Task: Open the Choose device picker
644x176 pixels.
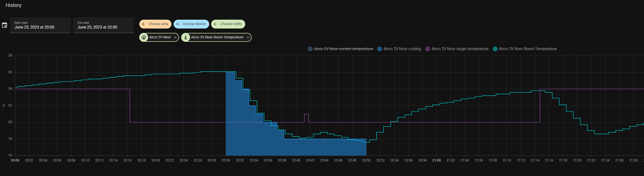Action: [191, 24]
